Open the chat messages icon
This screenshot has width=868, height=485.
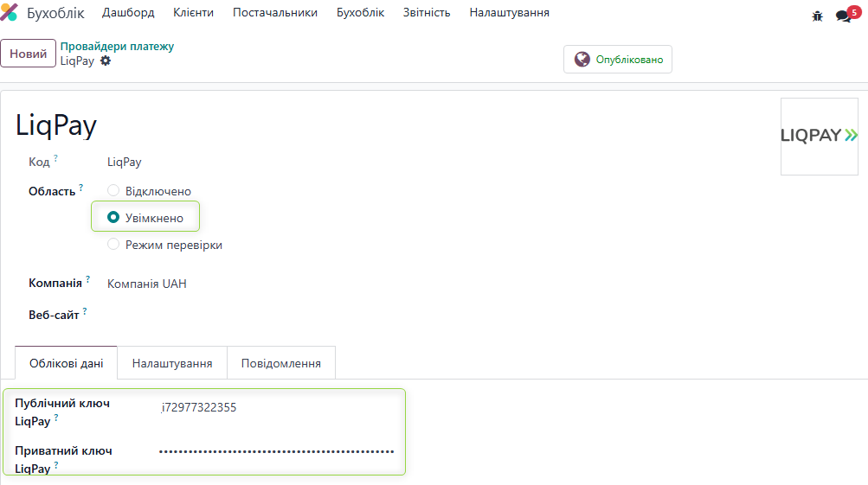843,16
